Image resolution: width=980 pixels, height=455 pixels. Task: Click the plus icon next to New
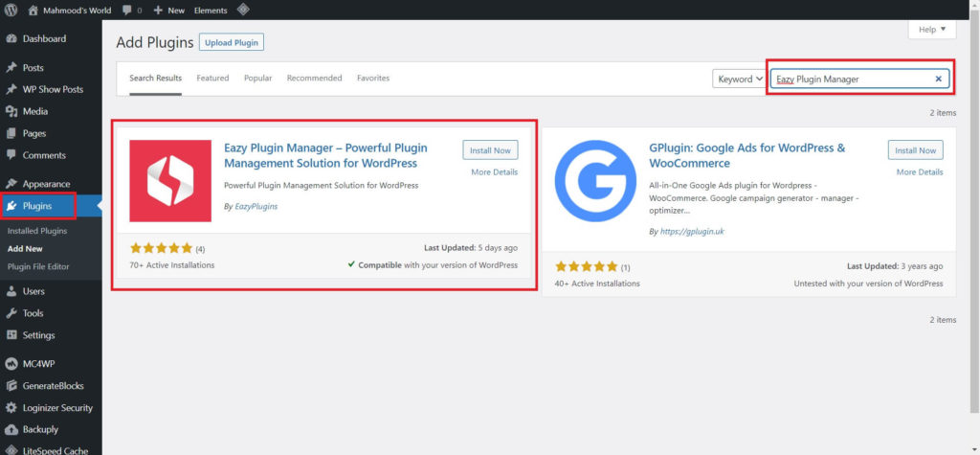click(x=158, y=10)
